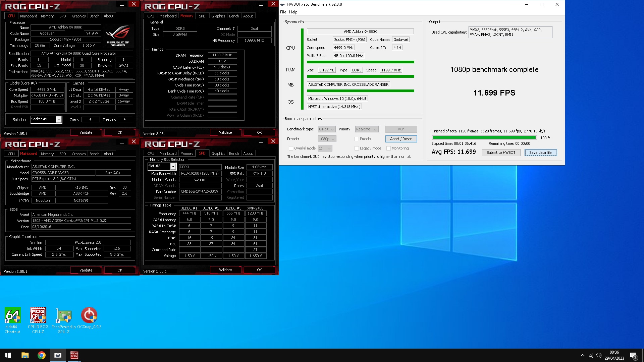Switch to About tab in Mainboard tab window
The image size is (644, 362).
coord(108,154)
